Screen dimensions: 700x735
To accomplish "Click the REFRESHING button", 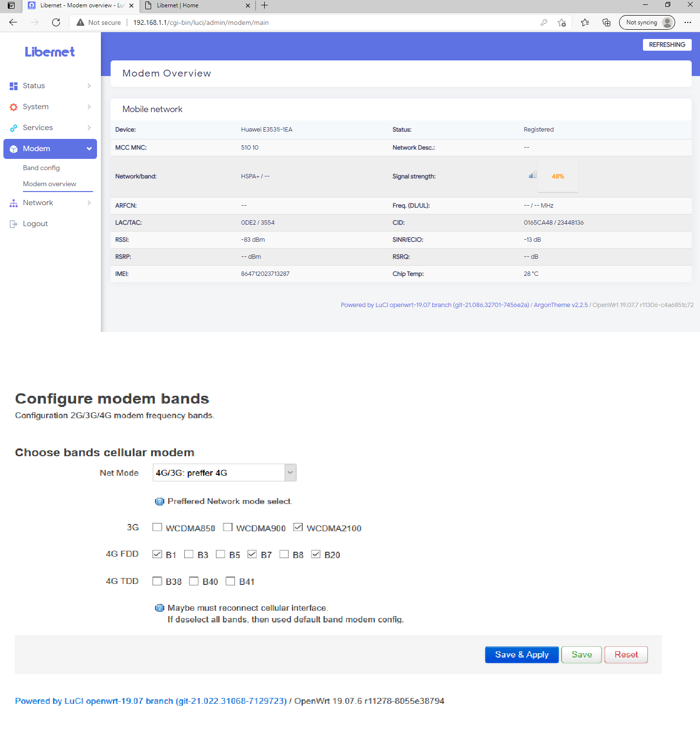I will click(667, 45).
